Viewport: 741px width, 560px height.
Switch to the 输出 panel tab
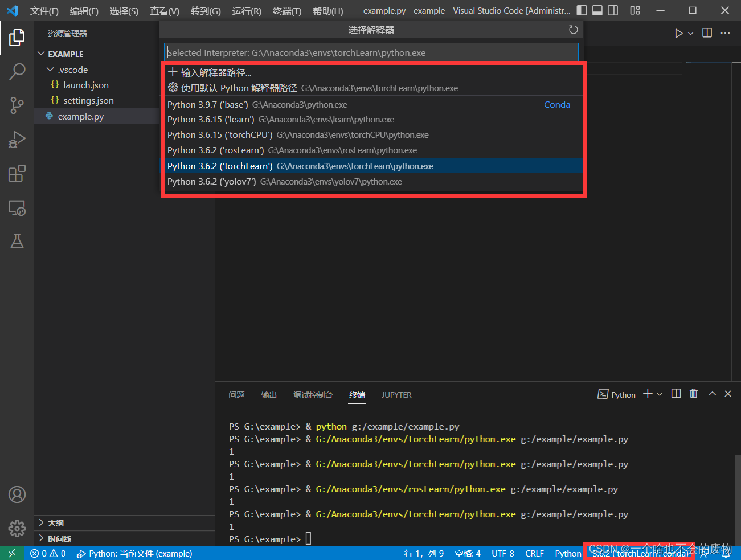click(x=269, y=395)
